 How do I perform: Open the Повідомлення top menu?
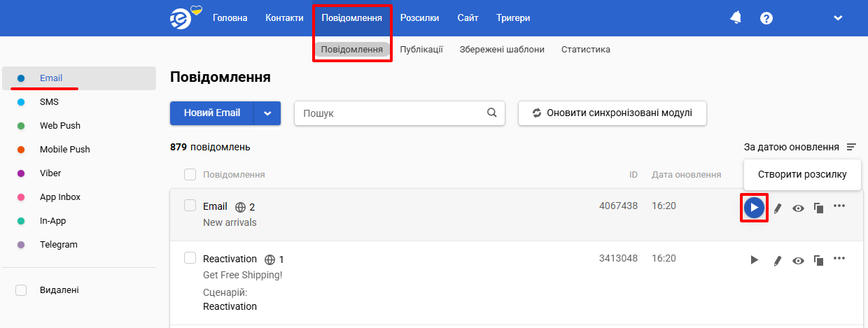pyautogui.click(x=352, y=17)
